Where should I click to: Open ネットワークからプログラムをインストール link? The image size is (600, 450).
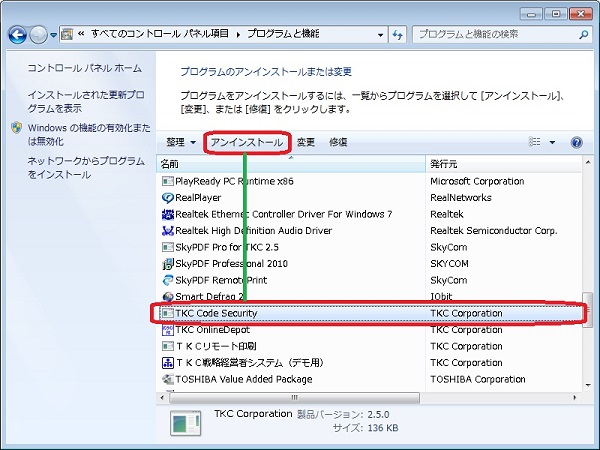point(86,168)
